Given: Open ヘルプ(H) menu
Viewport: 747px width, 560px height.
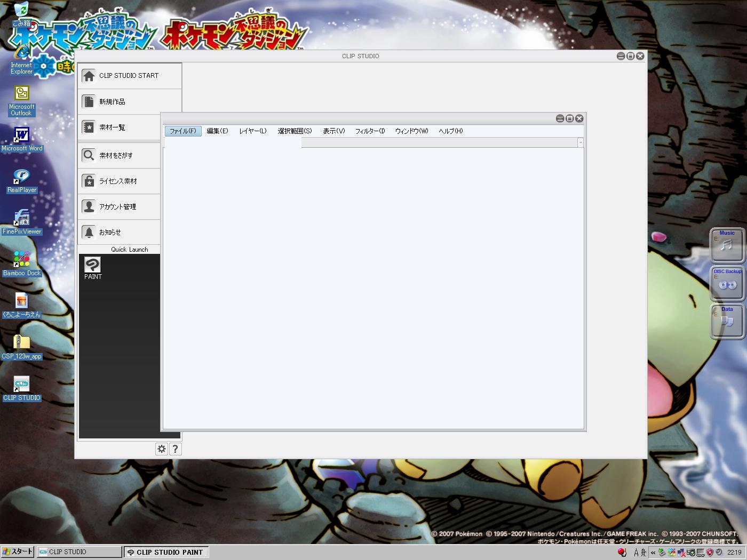Looking at the screenshot, I should pyautogui.click(x=451, y=131).
